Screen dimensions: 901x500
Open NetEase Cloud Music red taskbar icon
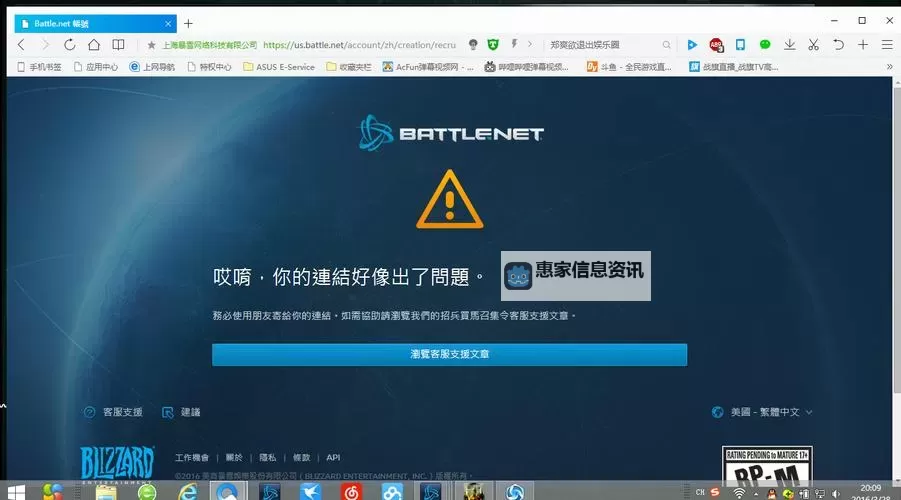pos(351,492)
